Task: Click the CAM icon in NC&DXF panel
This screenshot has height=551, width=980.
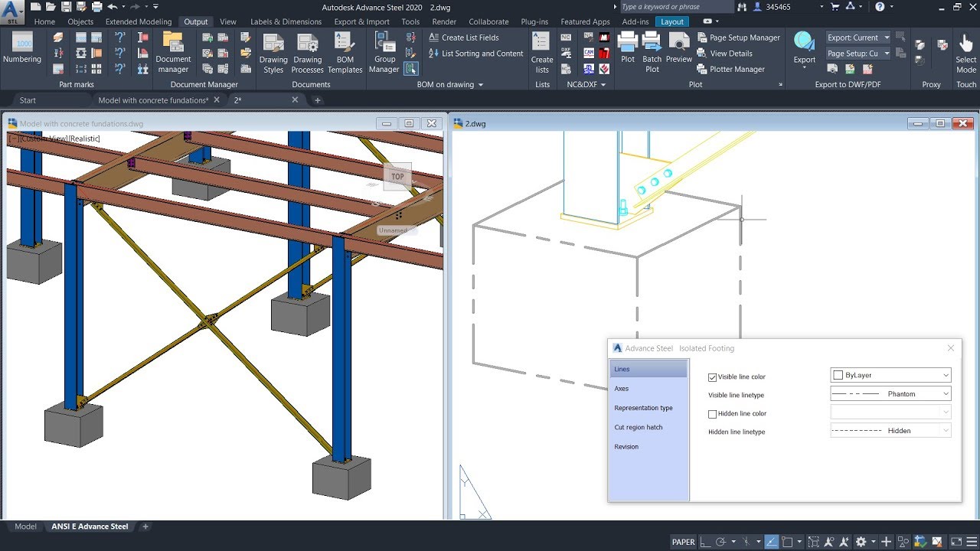Action: click(x=589, y=53)
